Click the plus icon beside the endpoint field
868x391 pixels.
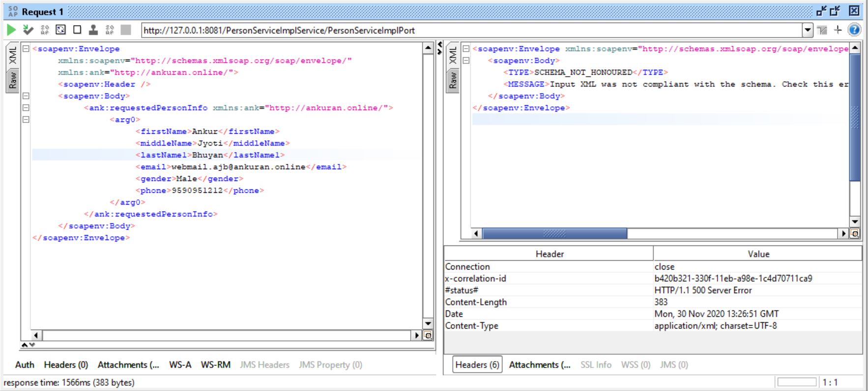pos(838,30)
